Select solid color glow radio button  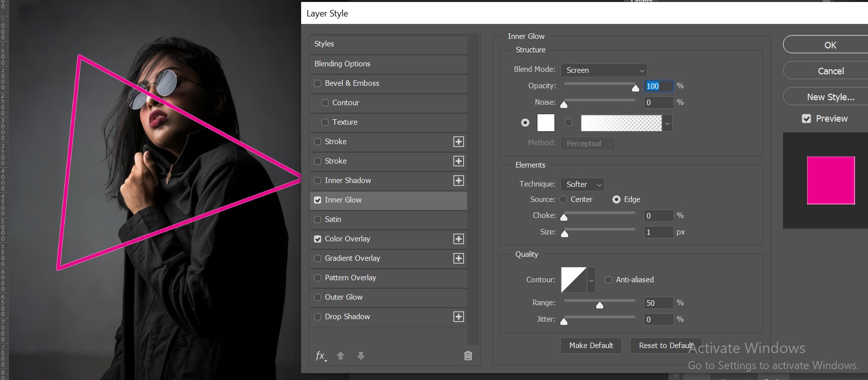[x=525, y=123]
